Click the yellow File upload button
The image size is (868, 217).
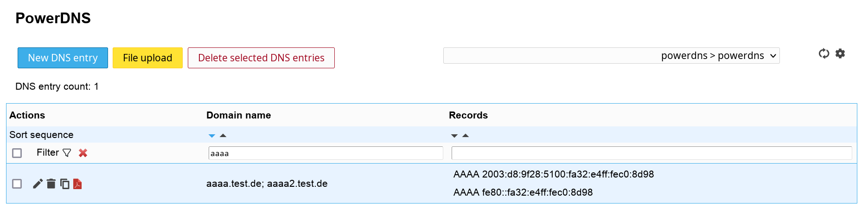tap(147, 58)
